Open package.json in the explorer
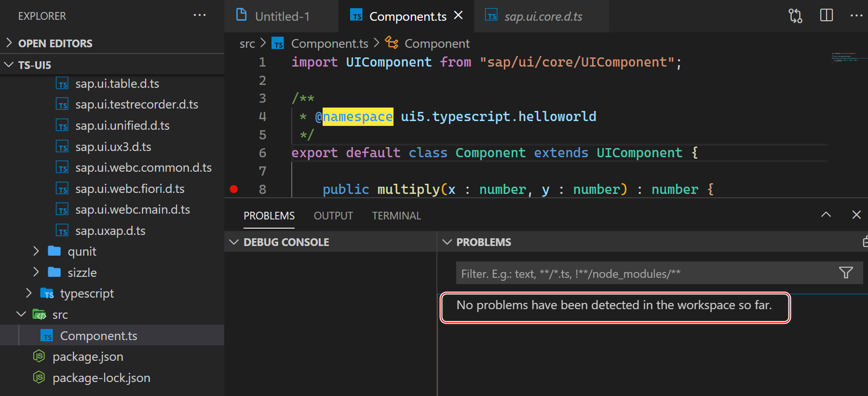 88,357
